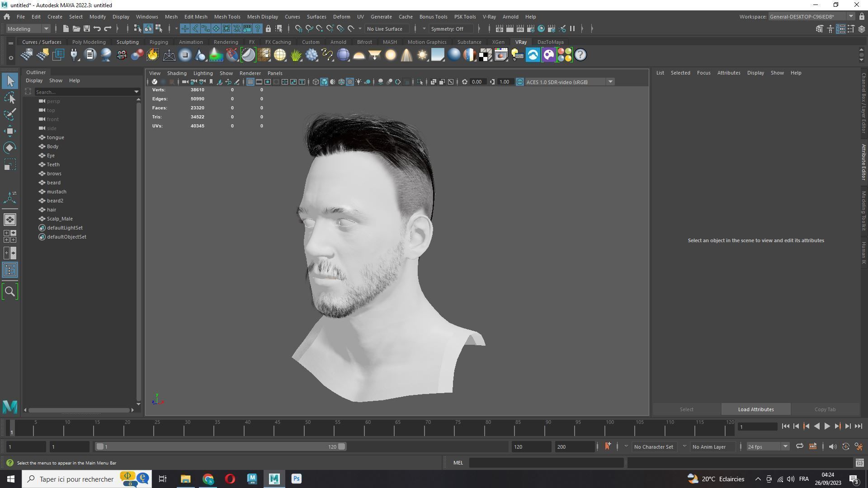Click the play forward button
Screen dimensions: 868x488
point(827,426)
